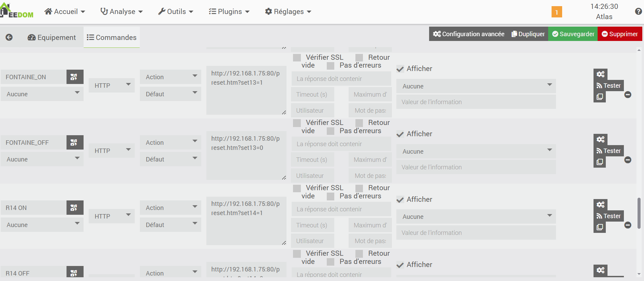Copy the R14 ON command with the duplicate icon
Viewport: 644px width, 281px height.
(600, 227)
